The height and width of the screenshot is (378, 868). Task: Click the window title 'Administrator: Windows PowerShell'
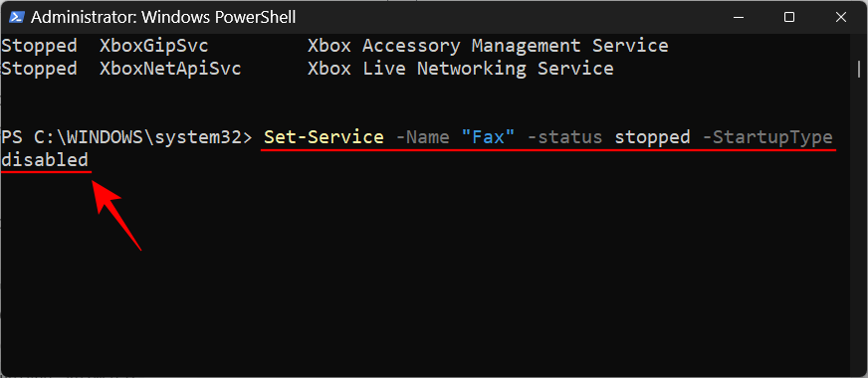163,18
